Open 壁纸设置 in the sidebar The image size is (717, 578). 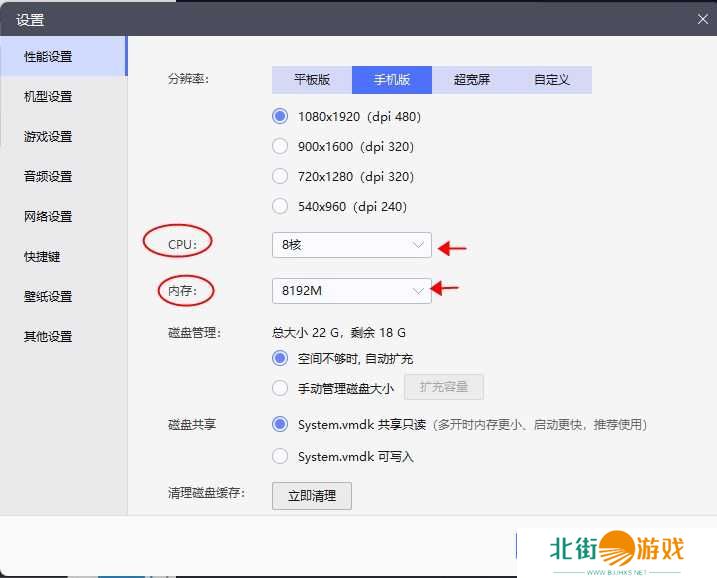[x=48, y=297]
